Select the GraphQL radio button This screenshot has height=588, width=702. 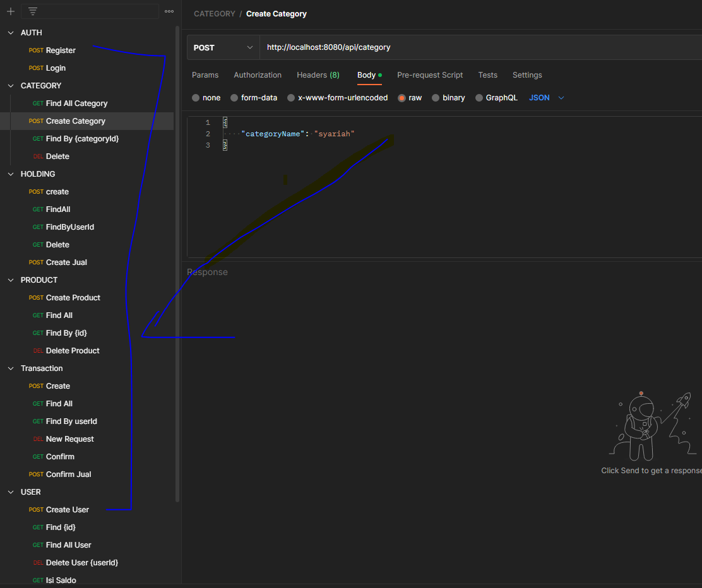[479, 98]
